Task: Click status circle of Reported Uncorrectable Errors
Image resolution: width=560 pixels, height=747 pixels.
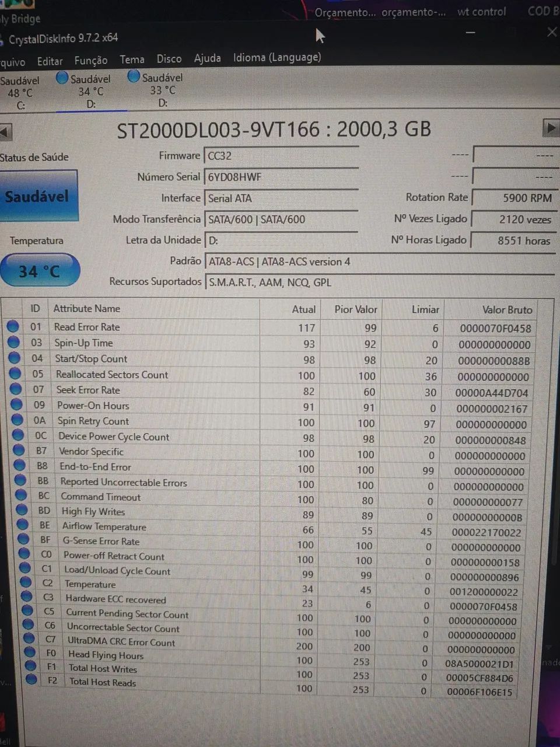Action: coord(20,480)
